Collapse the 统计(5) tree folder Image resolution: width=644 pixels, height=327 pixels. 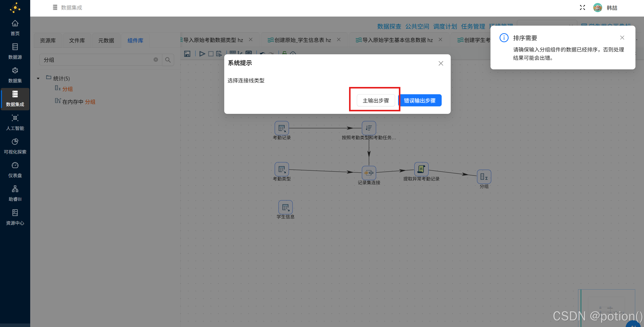pyautogui.click(x=38, y=78)
